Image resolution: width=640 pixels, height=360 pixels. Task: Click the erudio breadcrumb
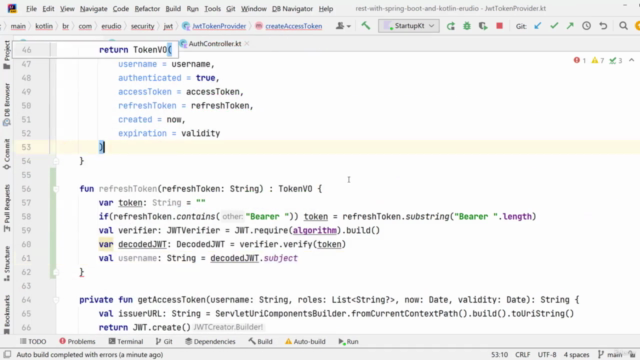[x=111, y=26]
